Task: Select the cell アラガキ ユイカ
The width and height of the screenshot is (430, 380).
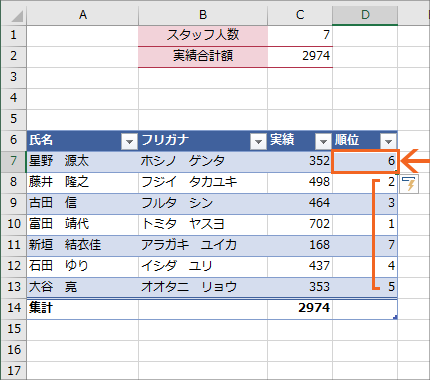Action: pyautogui.click(x=203, y=245)
